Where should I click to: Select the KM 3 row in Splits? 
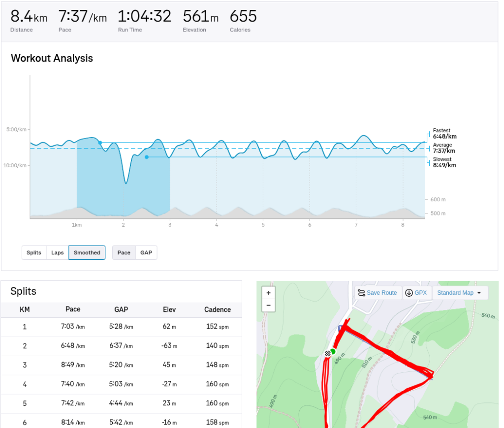pos(121,365)
